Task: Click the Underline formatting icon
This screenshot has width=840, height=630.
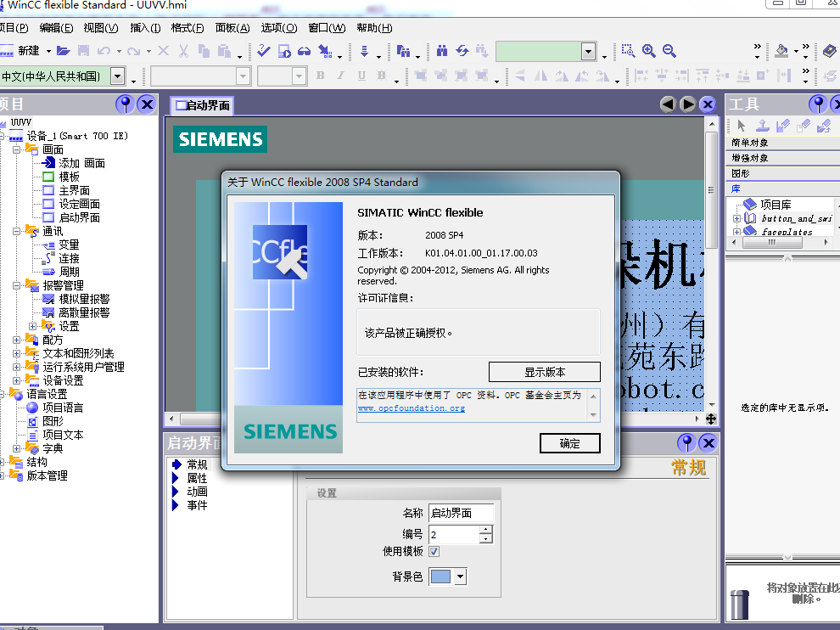Action: click(361, 76)
